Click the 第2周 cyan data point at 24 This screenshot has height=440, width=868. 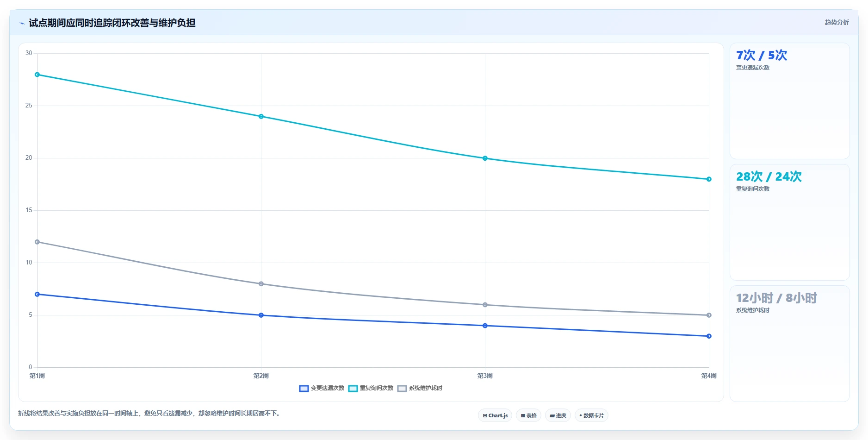(x=261, y=116)
